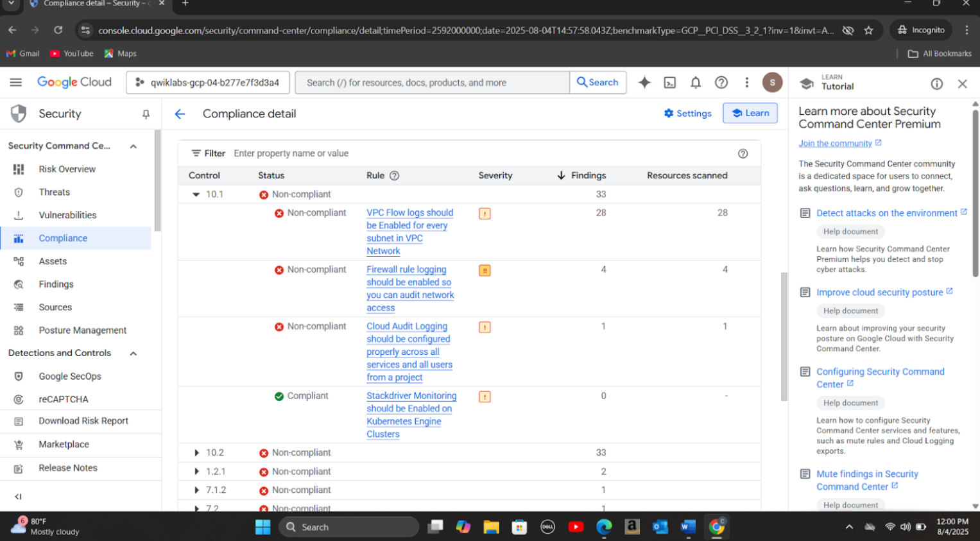This screenshot has height=541, width=980.
Task: Activate Cloud Shell terminal icon
Action: click(x=669, y=83)
